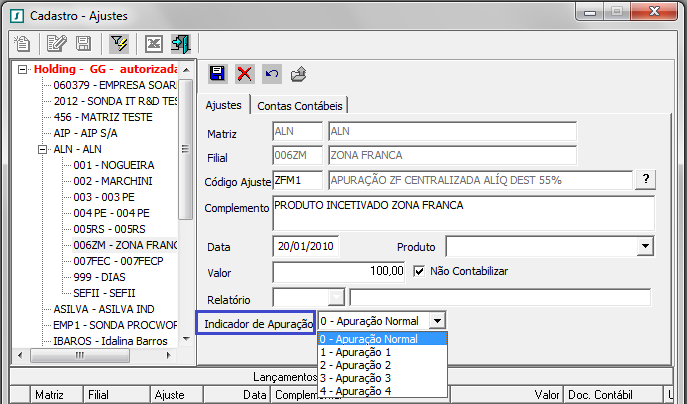
Task: Click the Data field showing 20/01/2010
Action: pyautogui.click(x=306, y=245)
